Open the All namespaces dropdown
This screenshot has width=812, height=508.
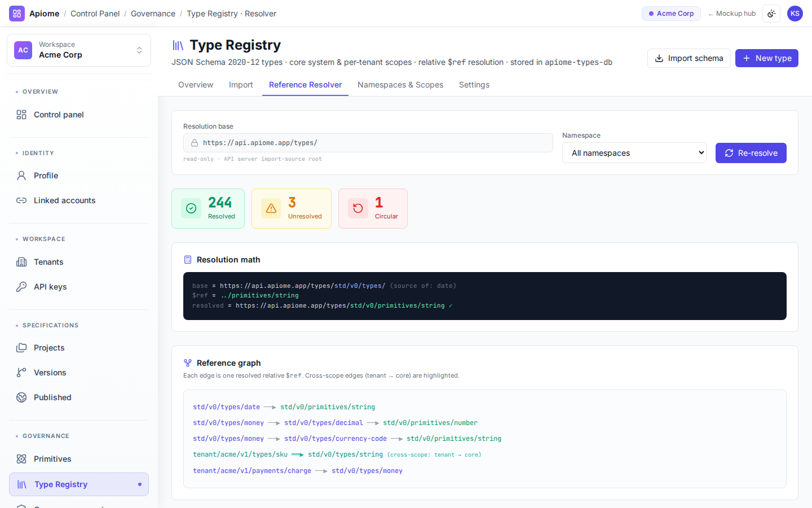click(634, 153)
